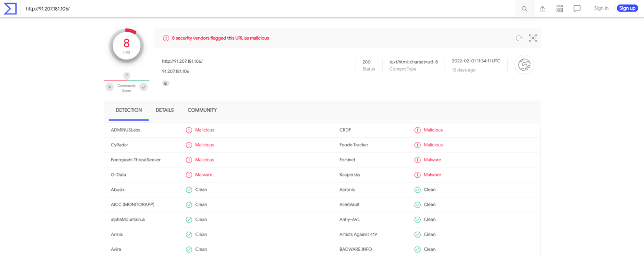Click the Antiy-AVL clean check icon

click(x=417, y=220)
